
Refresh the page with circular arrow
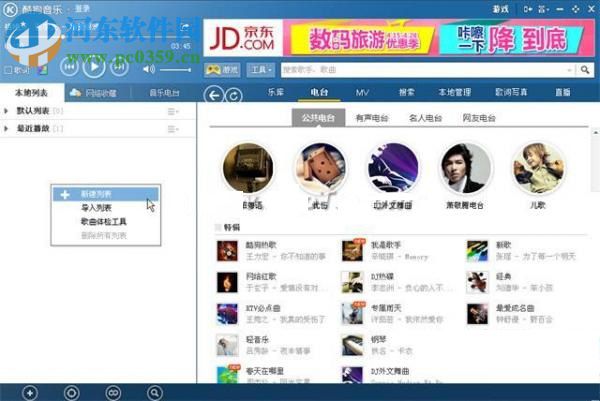233,96
